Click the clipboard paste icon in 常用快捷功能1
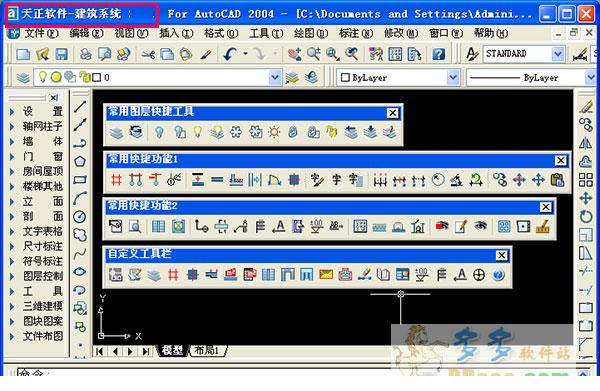This screenshot has height=391, width=600. [x=558, y=179]
